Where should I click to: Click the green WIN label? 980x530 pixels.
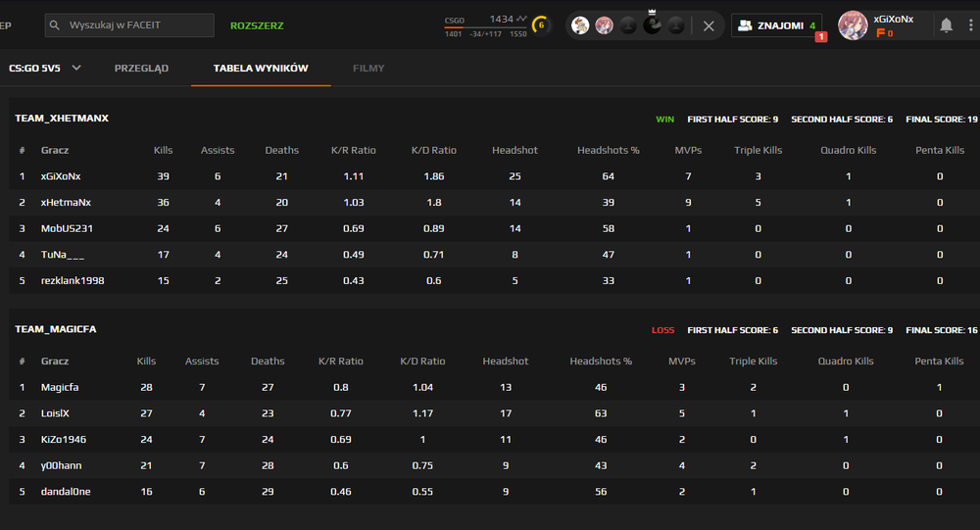pos(665,119)
